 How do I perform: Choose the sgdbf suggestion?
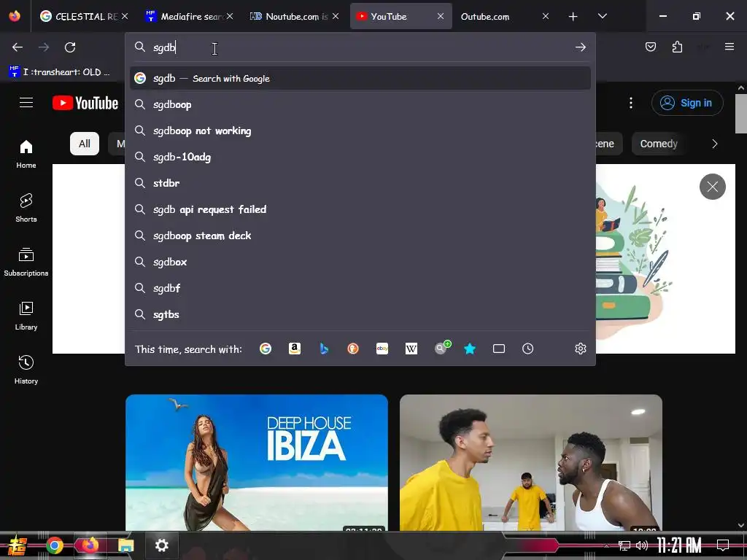coord(360,288)
